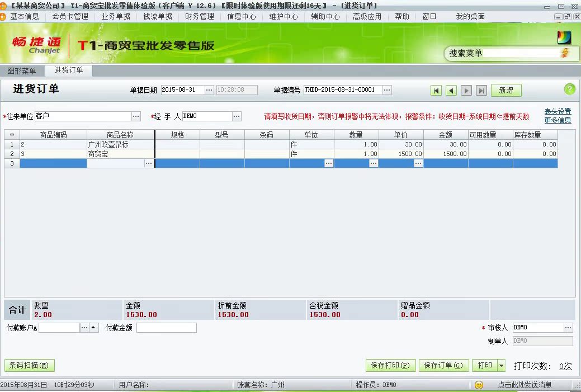Open 基本信息 menu

pyautogui.click(x=25, y=16)
